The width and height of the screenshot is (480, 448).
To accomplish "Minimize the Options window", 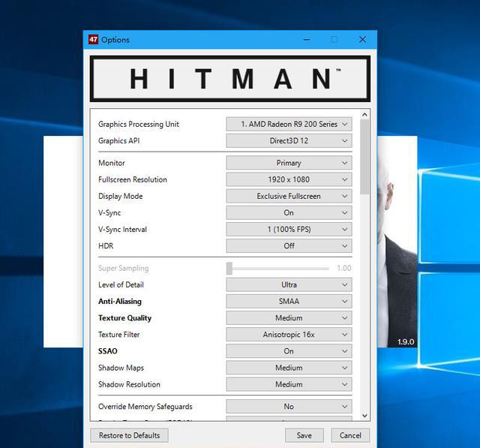I will [x=307, y=40].
